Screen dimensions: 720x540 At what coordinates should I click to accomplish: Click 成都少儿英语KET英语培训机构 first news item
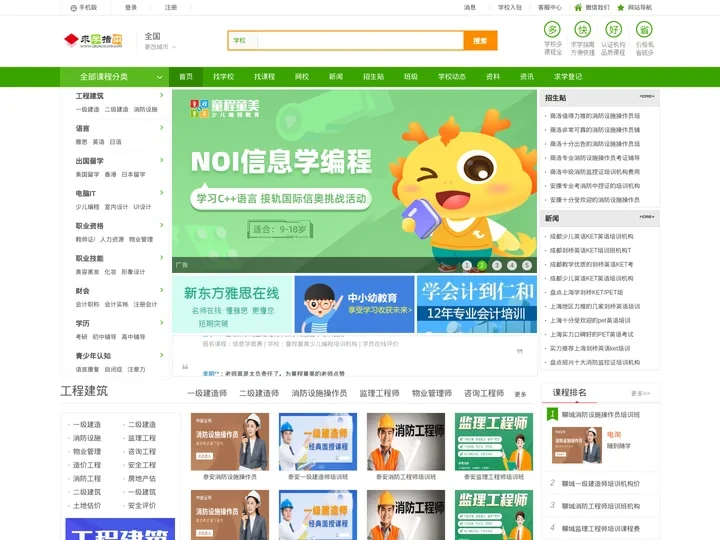(x=591, y=236)
